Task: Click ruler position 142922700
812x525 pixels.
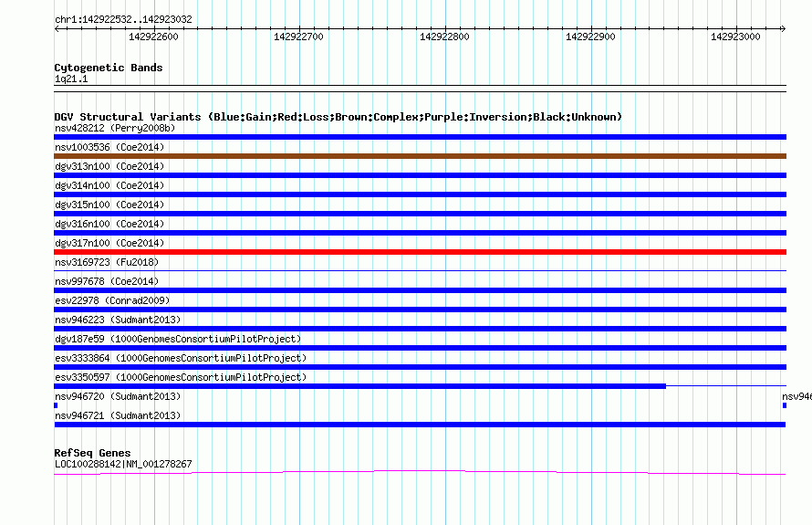Action: click(x=299, y=37)
